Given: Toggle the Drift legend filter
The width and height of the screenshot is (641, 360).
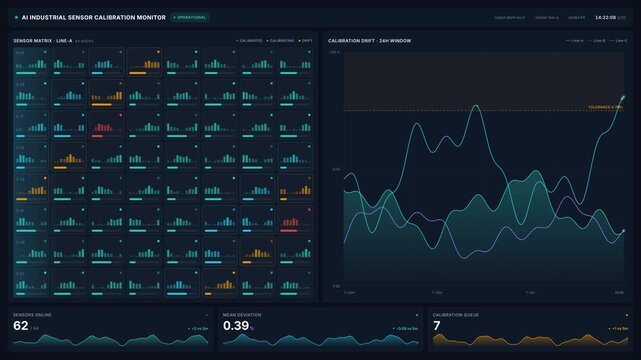Looking at the screenshot, I should [x=305, y=41].
